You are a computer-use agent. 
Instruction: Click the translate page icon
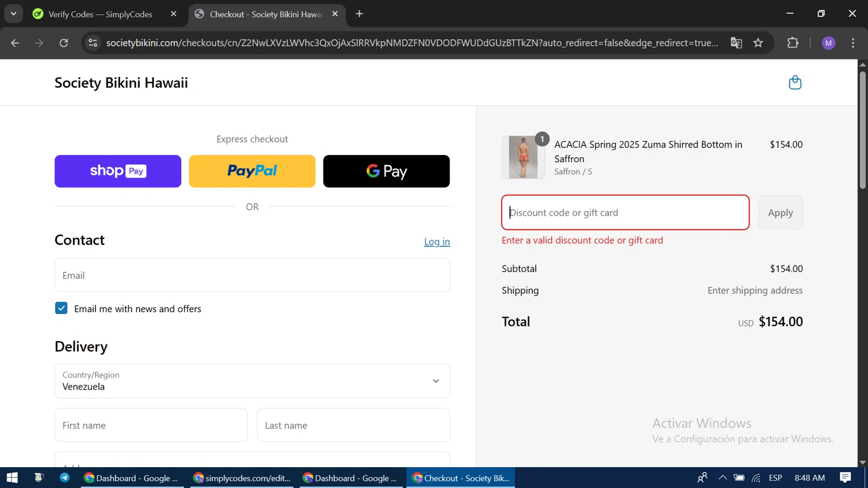736,43
